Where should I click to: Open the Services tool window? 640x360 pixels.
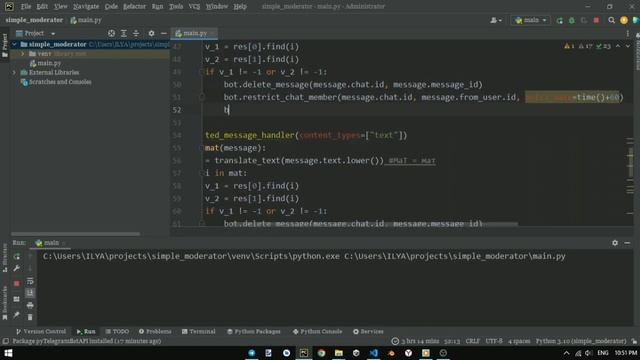[368, 331]
